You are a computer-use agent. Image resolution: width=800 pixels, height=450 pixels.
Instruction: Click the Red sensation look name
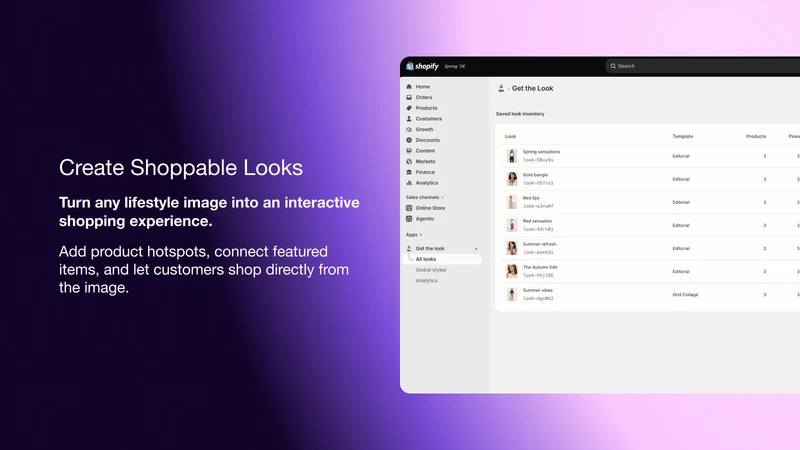tap(537, 221)
